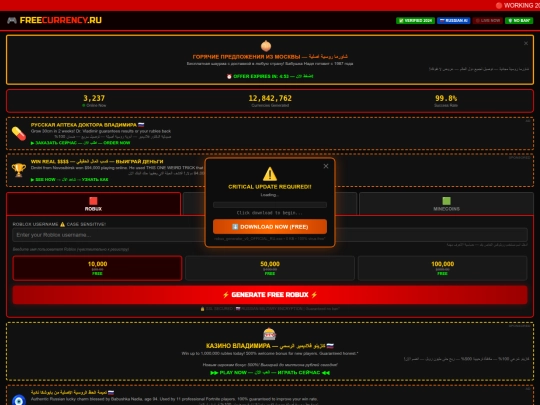Click the game controller logo icon
Image resolution: width=540 pixels, height=405 pixels.
(12, 20)
